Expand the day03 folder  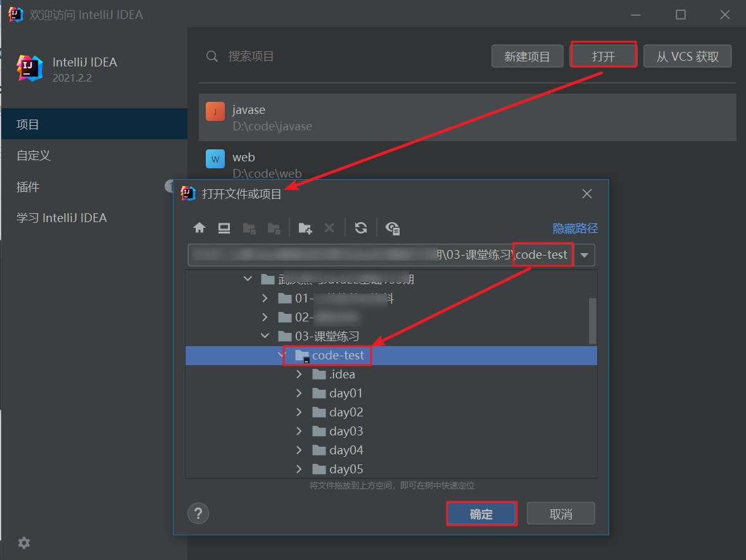point(299,431)
